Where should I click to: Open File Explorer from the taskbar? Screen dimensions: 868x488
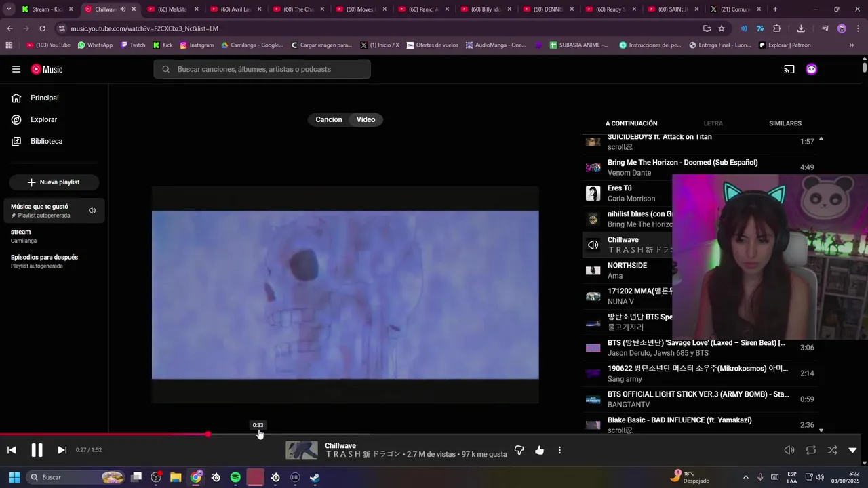[x=176, y=477]
